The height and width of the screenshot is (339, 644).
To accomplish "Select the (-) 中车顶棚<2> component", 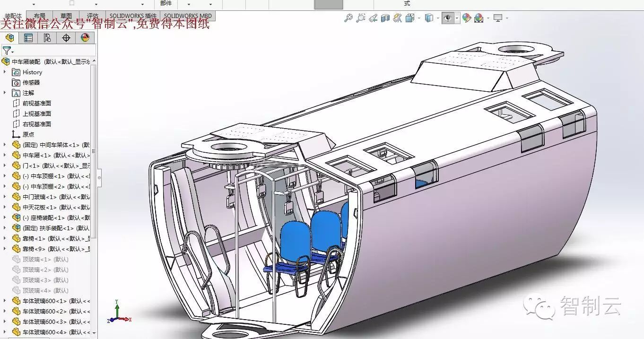I will pos(51,187).
